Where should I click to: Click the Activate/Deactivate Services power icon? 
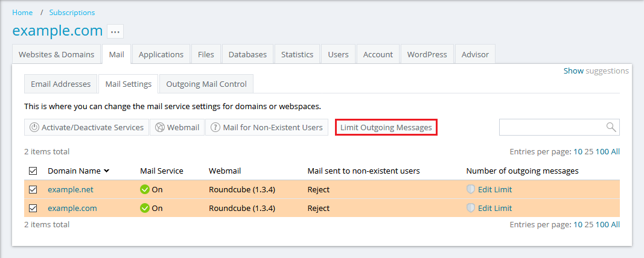pos(34,127)
